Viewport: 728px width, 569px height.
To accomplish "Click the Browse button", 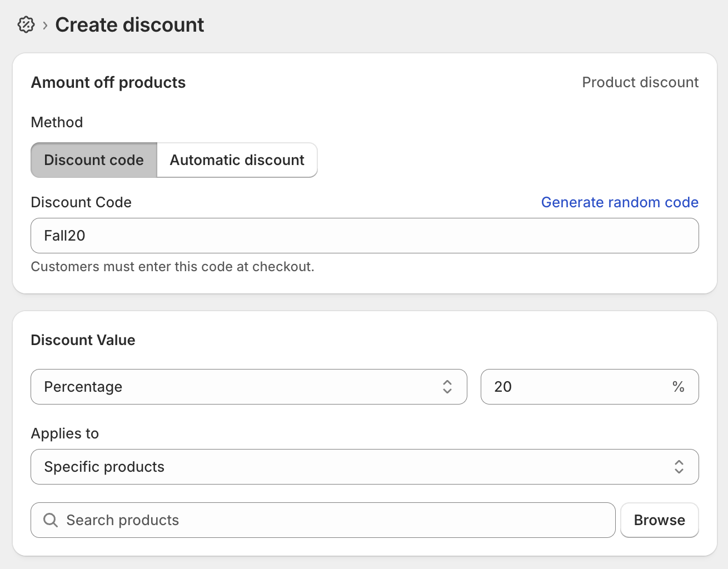I will 660,520.
